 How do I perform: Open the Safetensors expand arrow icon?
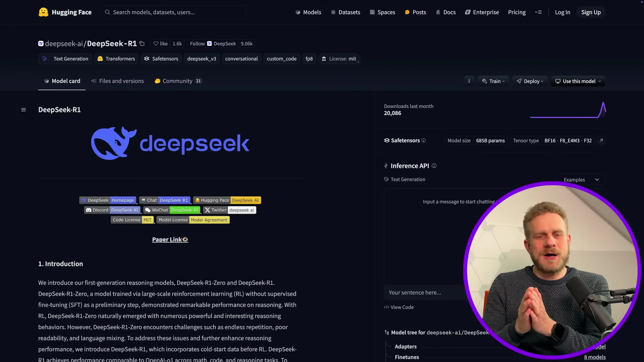(601, 140)
